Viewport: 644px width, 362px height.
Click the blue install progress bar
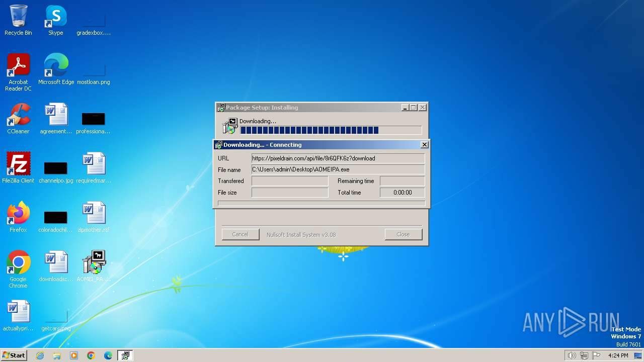[331, 130]
